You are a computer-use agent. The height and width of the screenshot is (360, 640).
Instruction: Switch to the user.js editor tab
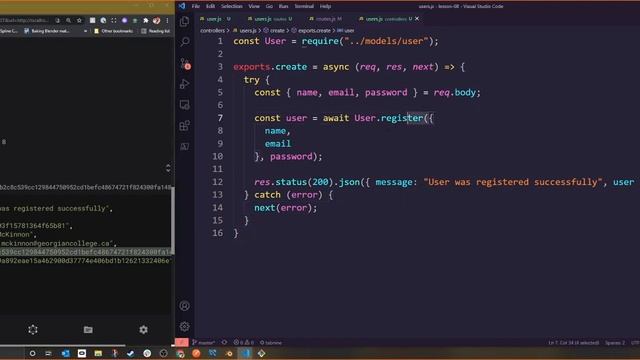(x=215, y=19)
